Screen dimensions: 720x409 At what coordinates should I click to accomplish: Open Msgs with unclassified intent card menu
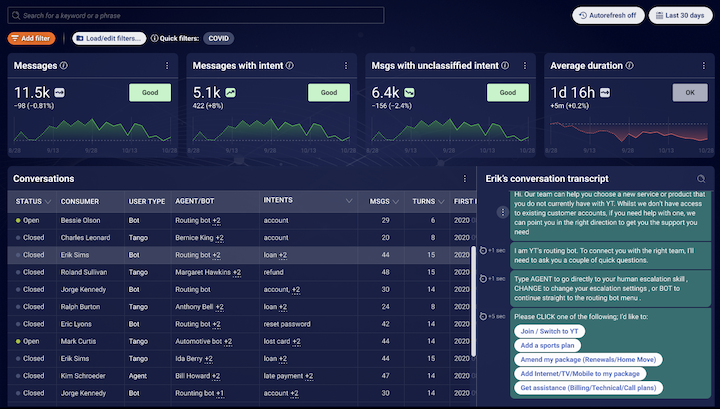[525, 66]
